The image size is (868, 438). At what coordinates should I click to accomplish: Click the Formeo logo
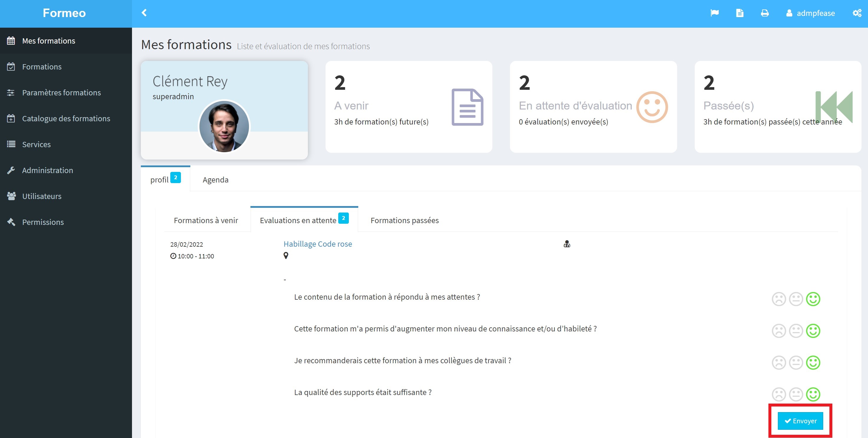[64, 13]
